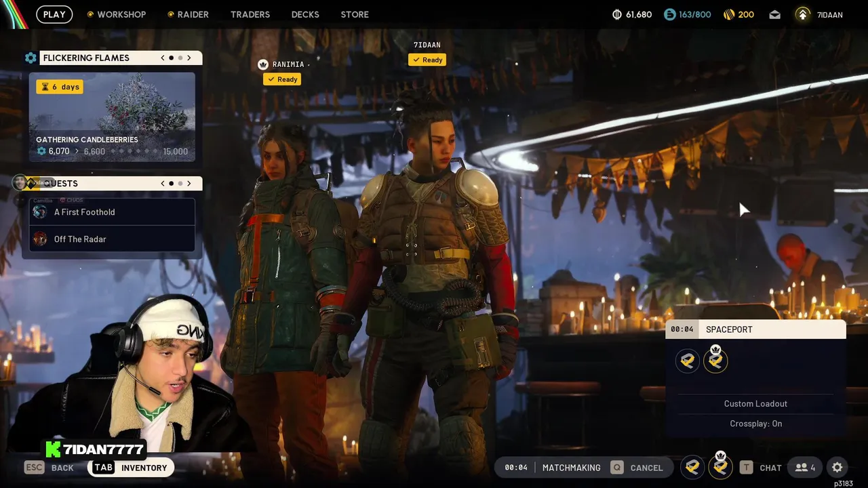Screen dimensions: 868x488
Task: Click the coin balance icon showing 61,680
Action: [x=617, y=14]
